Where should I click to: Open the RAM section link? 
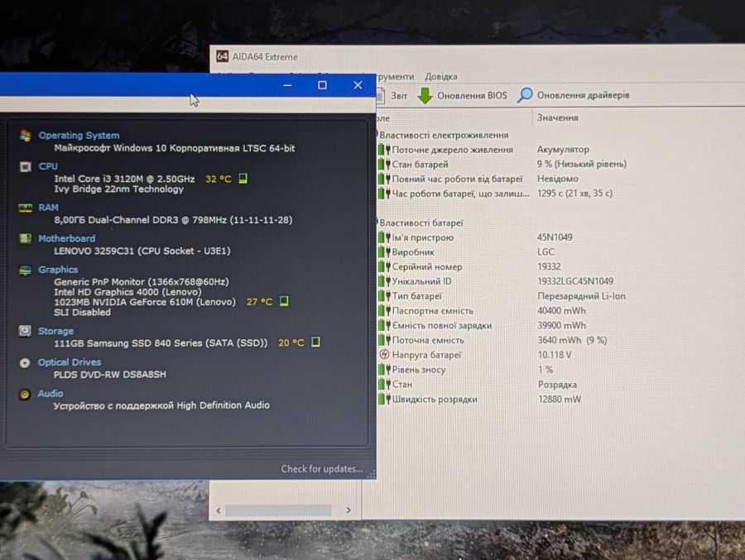(x=49, y=208)
